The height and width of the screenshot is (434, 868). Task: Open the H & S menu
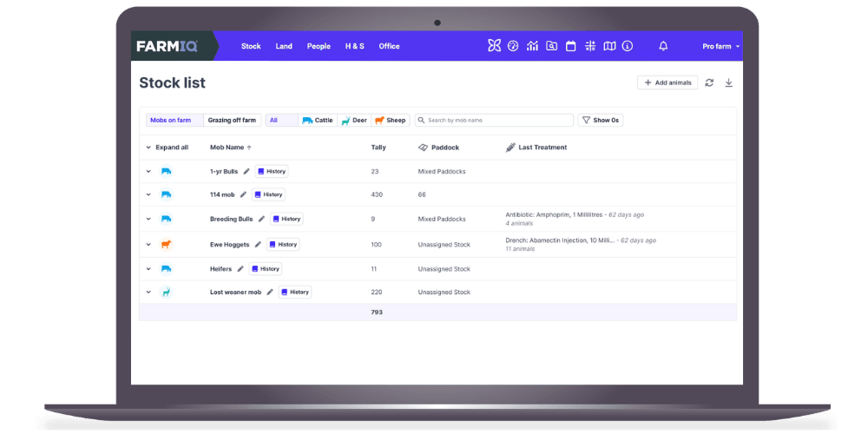[354, 46]
